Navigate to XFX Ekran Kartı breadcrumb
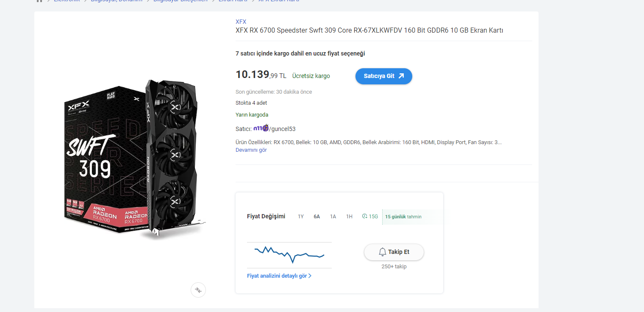 click(278, 1)
